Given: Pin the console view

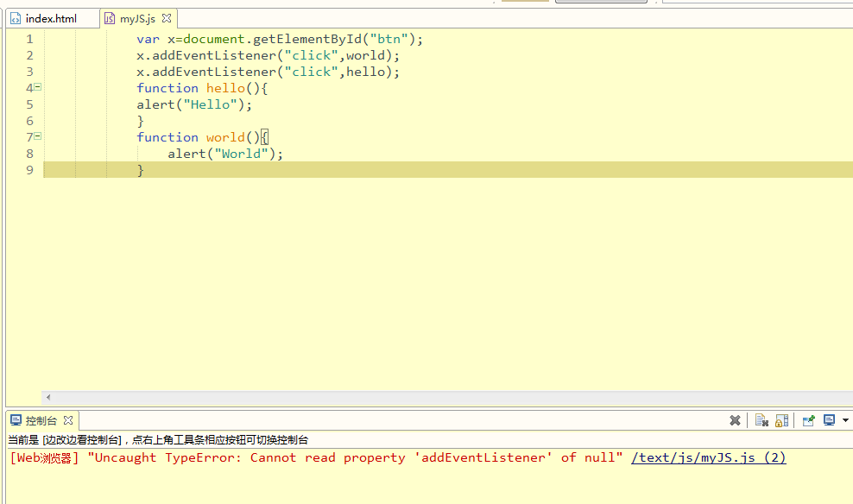Looking at the screenshot, I should pyautogui.click(x=808, y=420).
